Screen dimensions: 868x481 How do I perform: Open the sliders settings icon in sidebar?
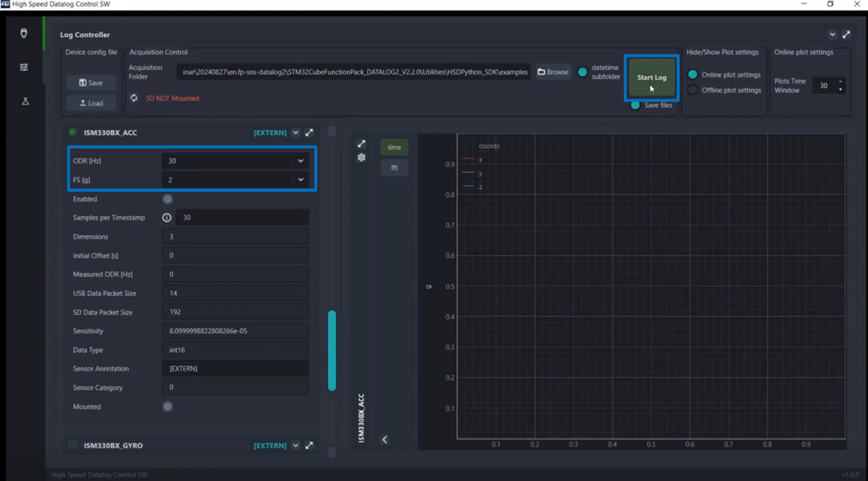(24, 67)
